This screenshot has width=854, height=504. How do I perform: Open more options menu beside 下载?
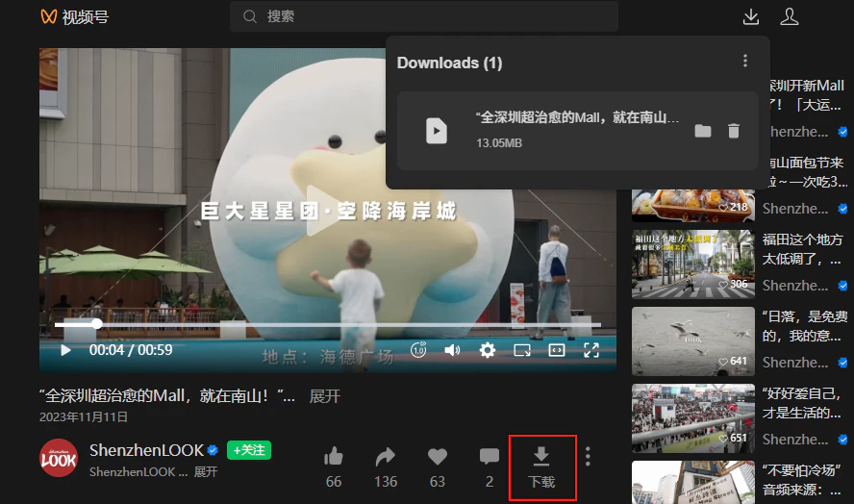[x=588, y=457]
